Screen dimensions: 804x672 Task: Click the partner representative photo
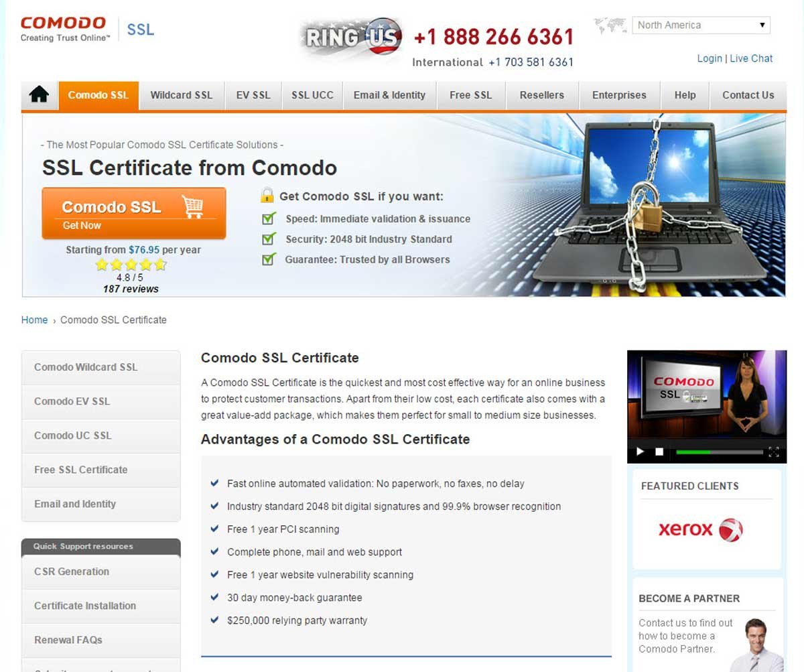756,645
